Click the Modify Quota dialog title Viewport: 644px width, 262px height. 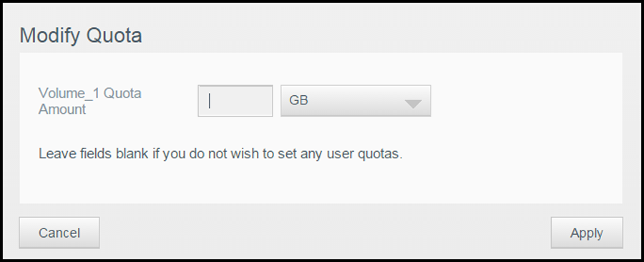[81, 35]
